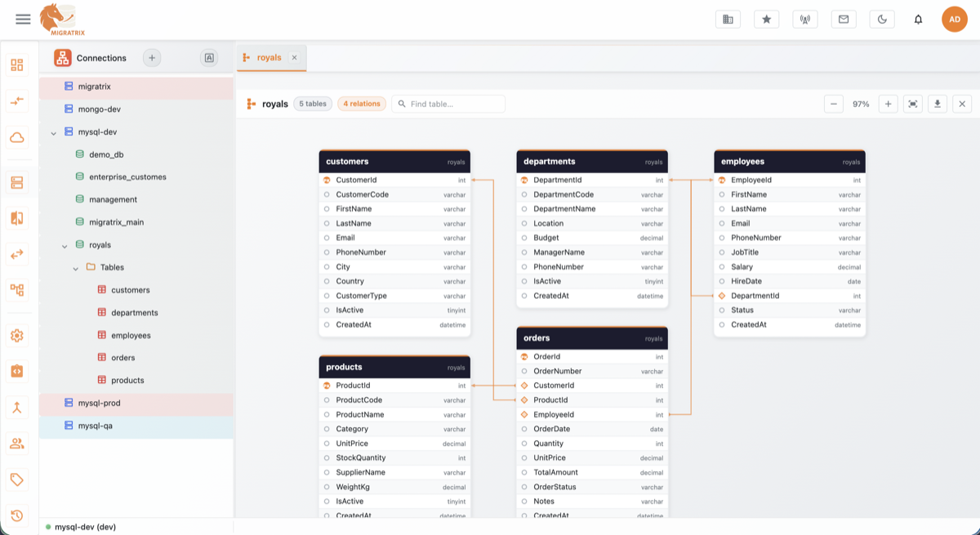Open the mail envelope icon in top bar

(843, 19)
